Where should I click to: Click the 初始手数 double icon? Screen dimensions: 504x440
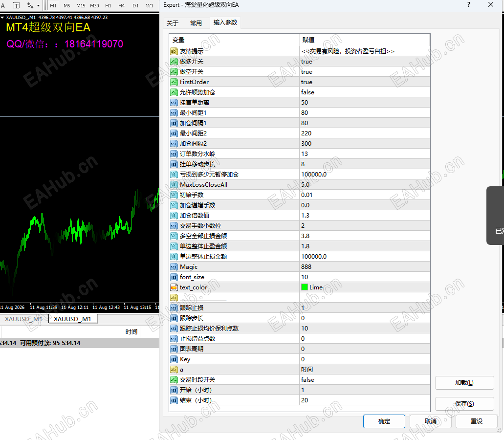(x=174, y=195)
